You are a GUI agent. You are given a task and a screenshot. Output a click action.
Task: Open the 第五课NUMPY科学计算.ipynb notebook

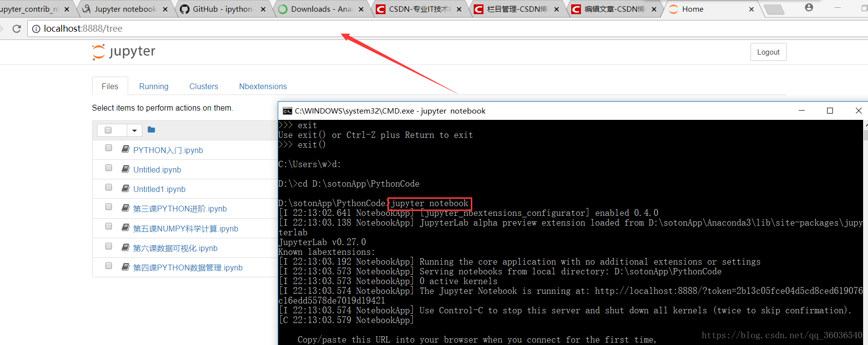click(186, 229)
